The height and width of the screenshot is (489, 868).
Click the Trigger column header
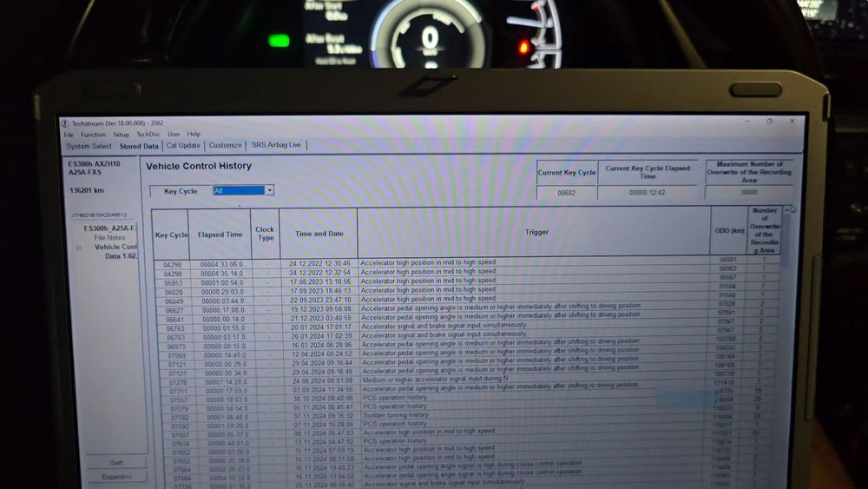click(x=536, y=232)
